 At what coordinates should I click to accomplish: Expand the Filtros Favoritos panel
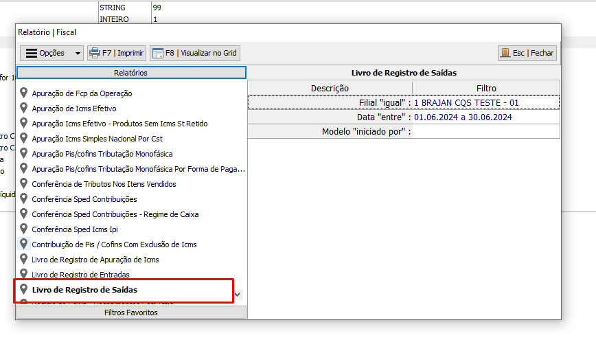(x=130, y=312)
